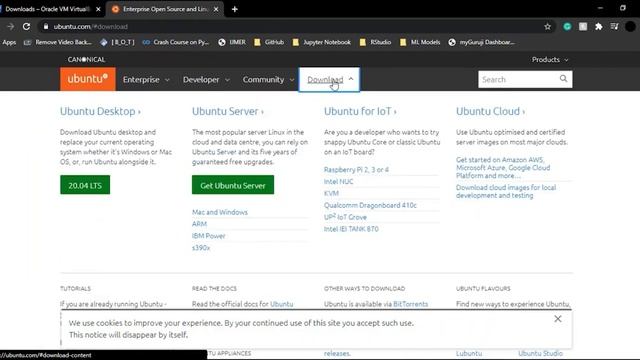This screenshot has height=360, width=640.
Task: Reload the page with the refresh icon
Action: coord(27,27)
